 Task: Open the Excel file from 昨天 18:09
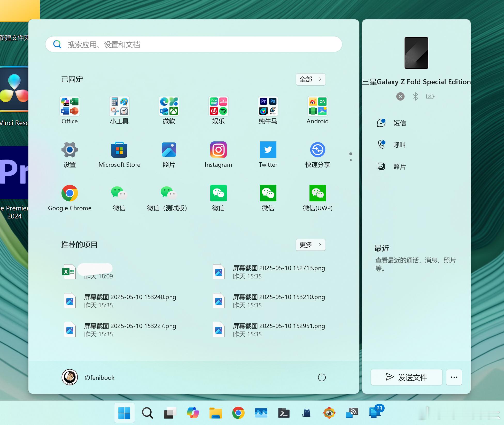[x=88, y=272]
